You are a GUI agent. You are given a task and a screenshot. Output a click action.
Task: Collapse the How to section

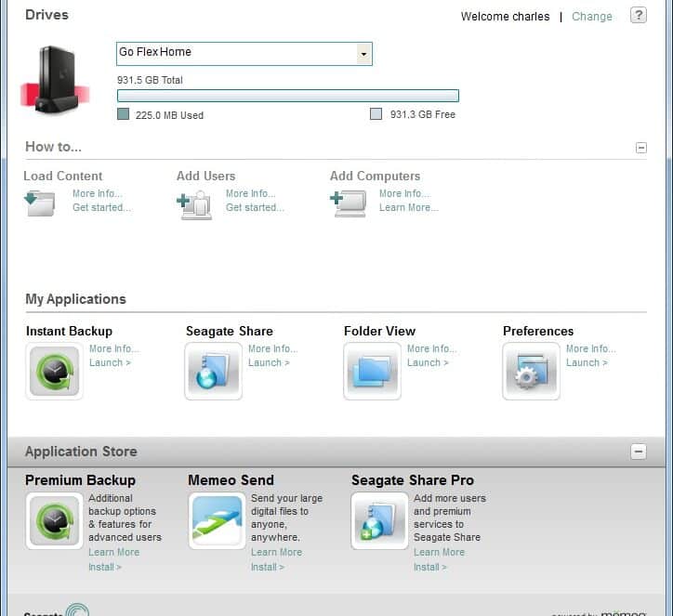(x=641, y=148)
